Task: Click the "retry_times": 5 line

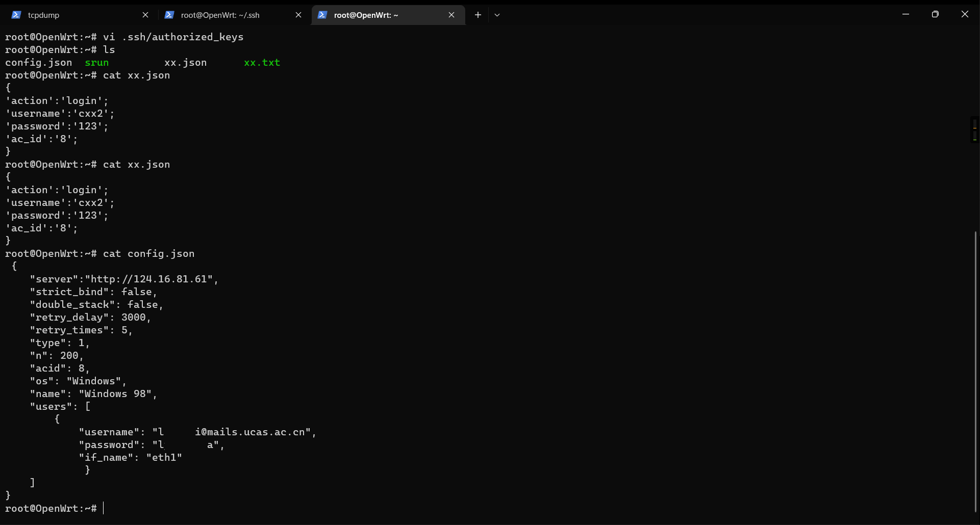Action: click(x=81, y=330)
